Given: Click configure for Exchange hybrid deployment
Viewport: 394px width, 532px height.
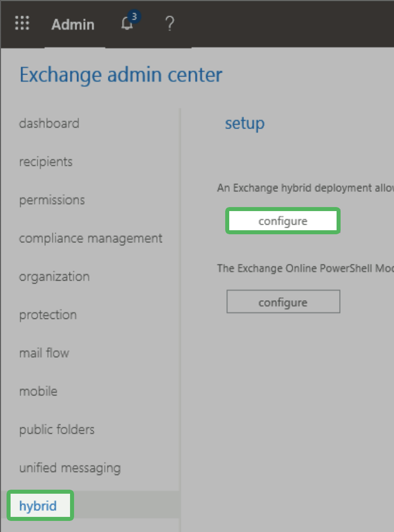Looking at the screenshot, I should [283, 221].
